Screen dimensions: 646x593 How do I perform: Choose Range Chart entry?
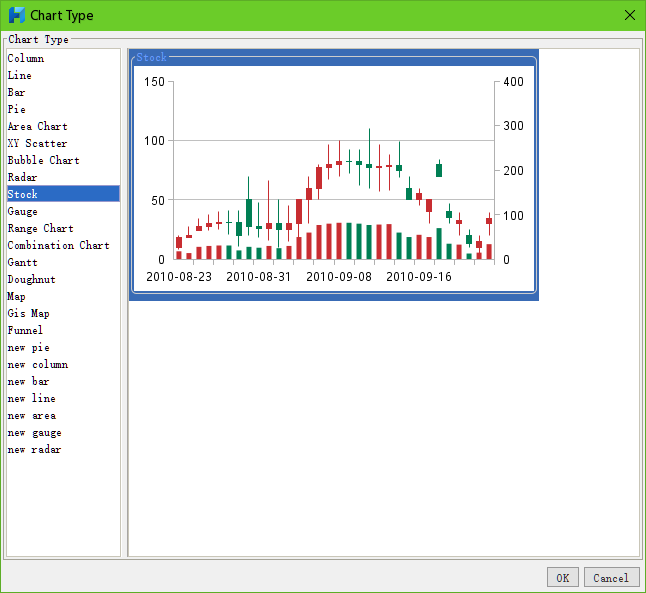[63, 228]
